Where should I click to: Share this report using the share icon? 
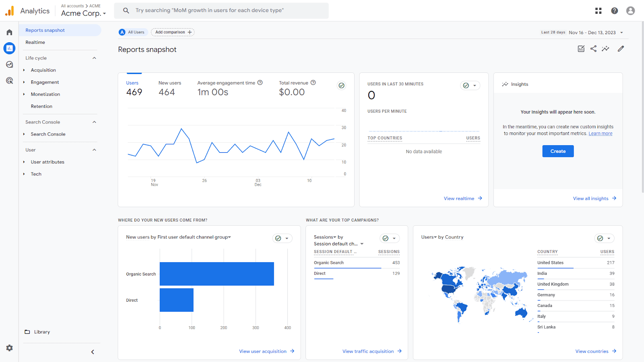pyautogui.click(x=593, y=48)
